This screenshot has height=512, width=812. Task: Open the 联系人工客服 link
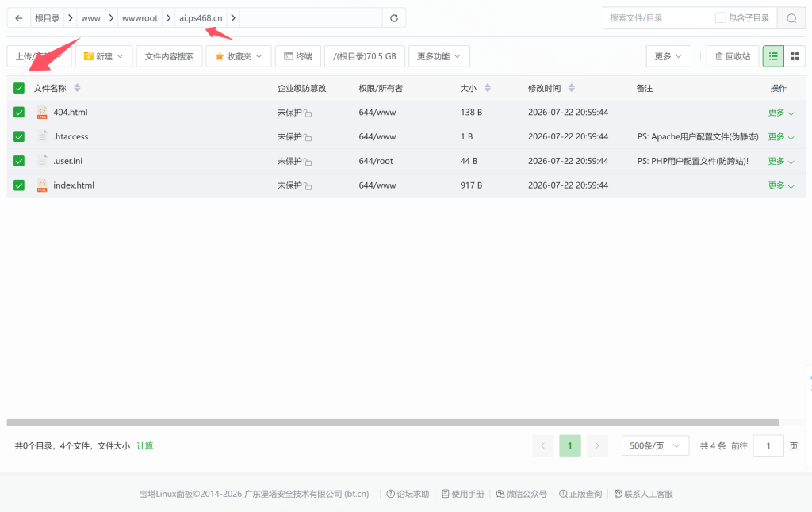(x=644, y=494)
